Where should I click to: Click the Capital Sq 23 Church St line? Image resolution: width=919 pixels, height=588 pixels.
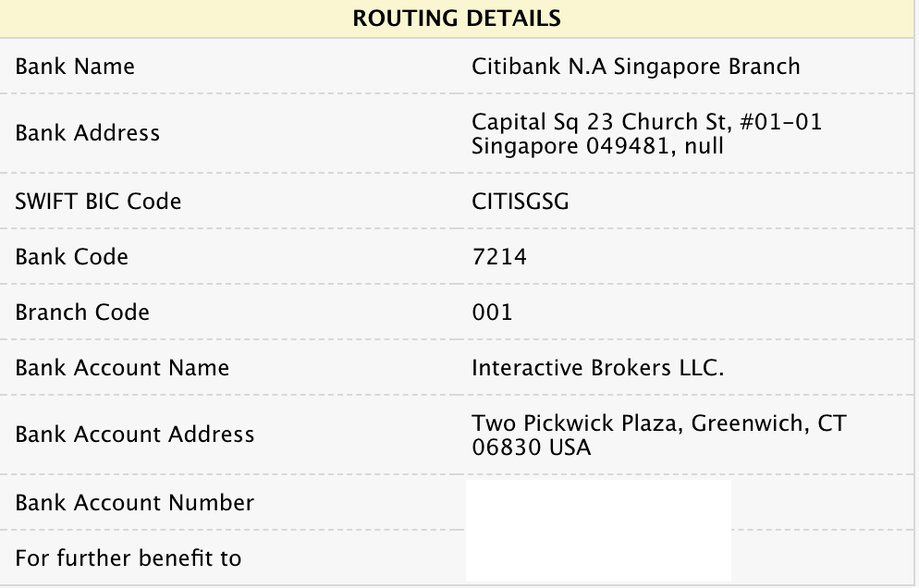point(646,121)
